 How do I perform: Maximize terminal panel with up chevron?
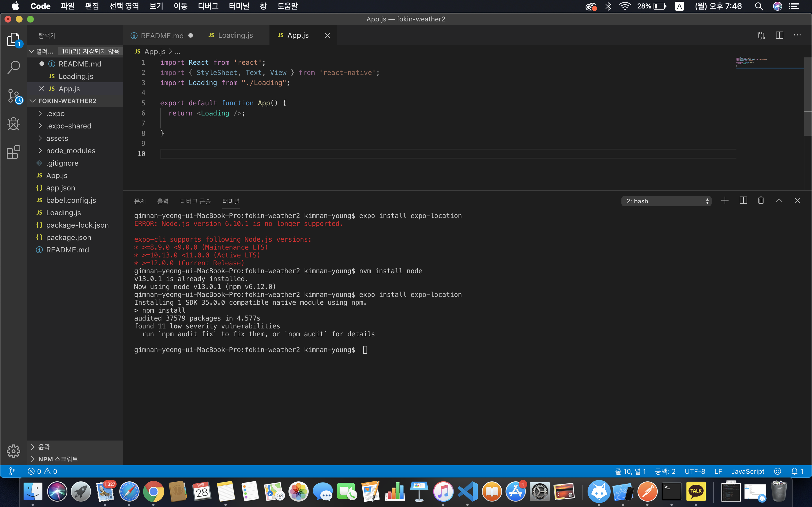[x=779, y=201]
